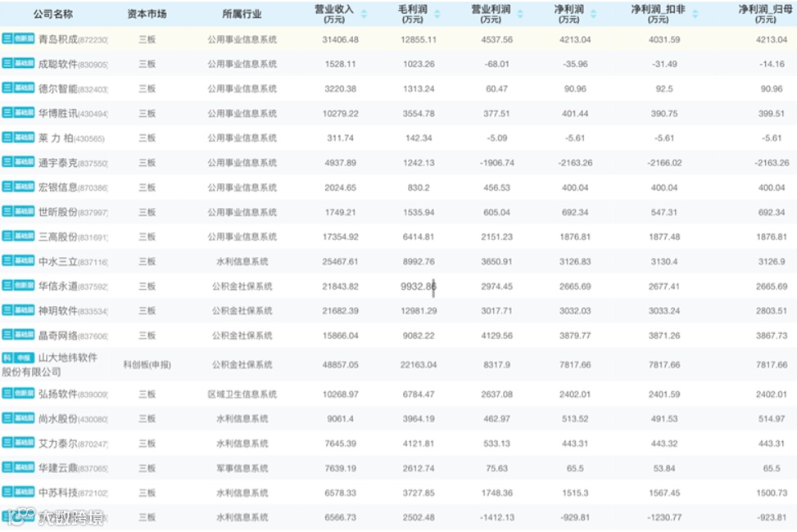
Task: Click the 三 board icon beside 尚水股份
Action: [x=7, y=417]
